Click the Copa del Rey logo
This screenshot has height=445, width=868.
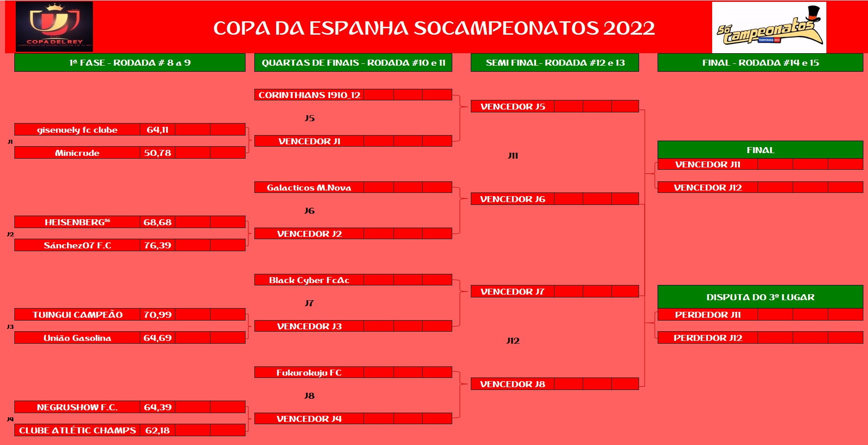(x=54, y=26)
